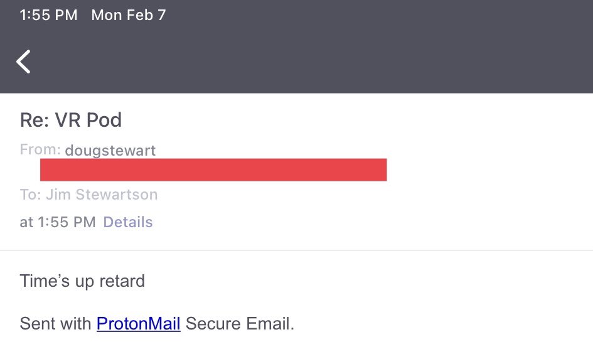Image resolution: width=593 pixels, height=364 pixels.
Task: Tap the 'Mon Feb 7' date
Action: [x=129, y=15]
